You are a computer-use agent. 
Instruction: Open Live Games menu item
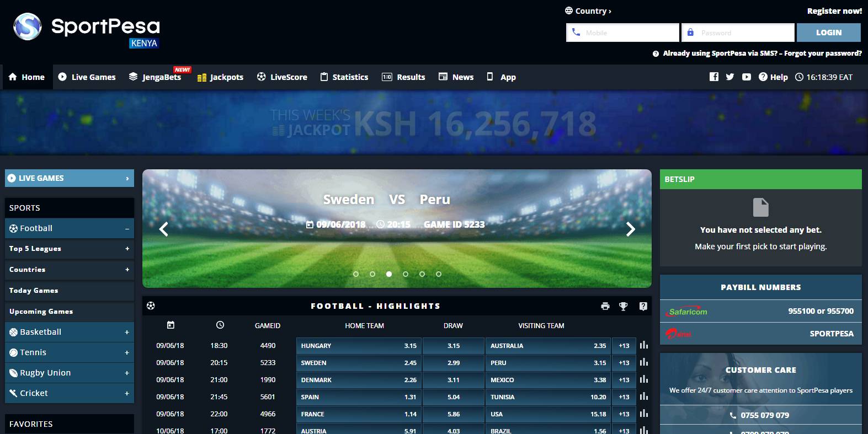[x=87, y=77]
